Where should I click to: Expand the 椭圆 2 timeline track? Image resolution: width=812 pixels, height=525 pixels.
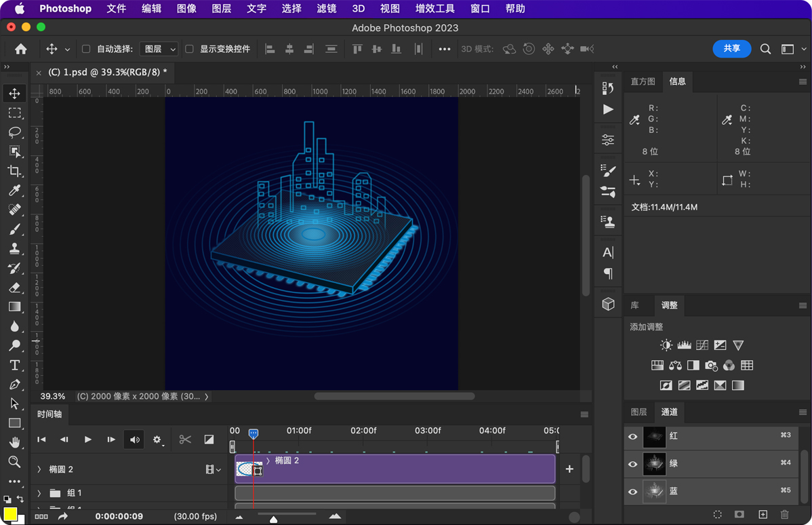point(39,469)
